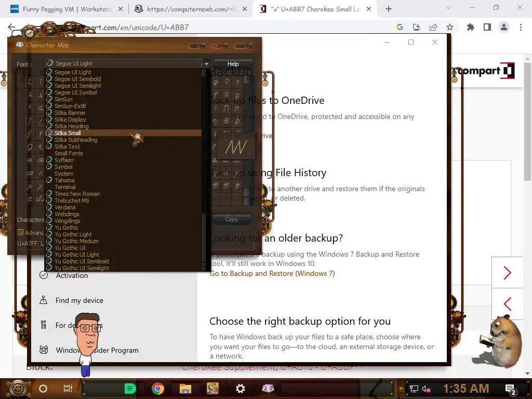Choose Sitka Banner font entry
Screen dimensions: 532x399
click(x=123, y=113)
